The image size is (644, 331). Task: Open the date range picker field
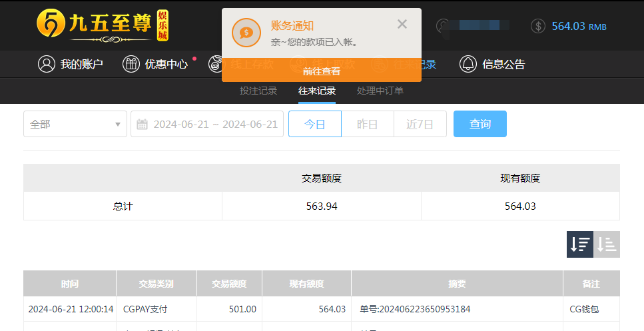[x=214, y=125]
